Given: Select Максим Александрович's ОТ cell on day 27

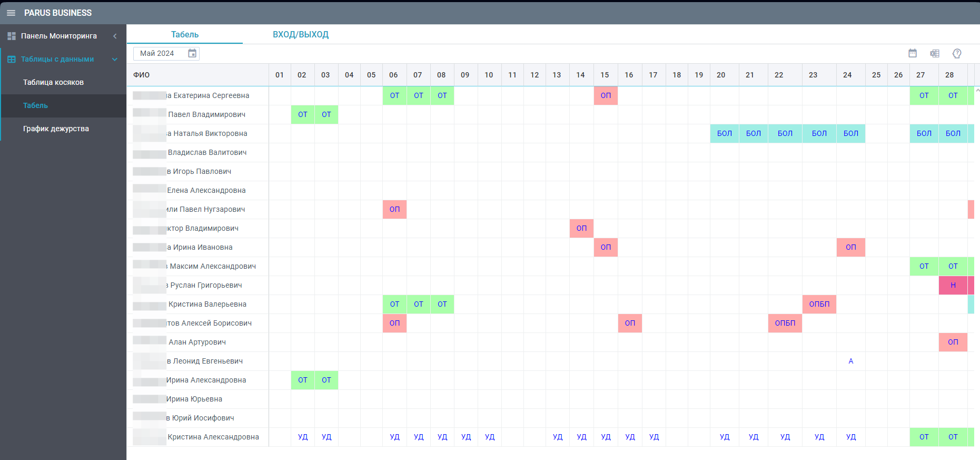Looking at the screenshot, I should pos(924,266).
